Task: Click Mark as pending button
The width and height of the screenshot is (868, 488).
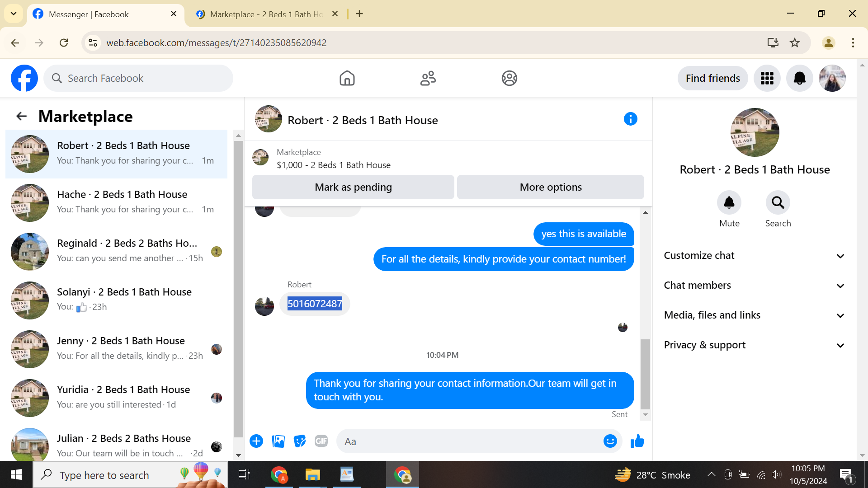Action: pyautogui.click(x=353, y=187)
